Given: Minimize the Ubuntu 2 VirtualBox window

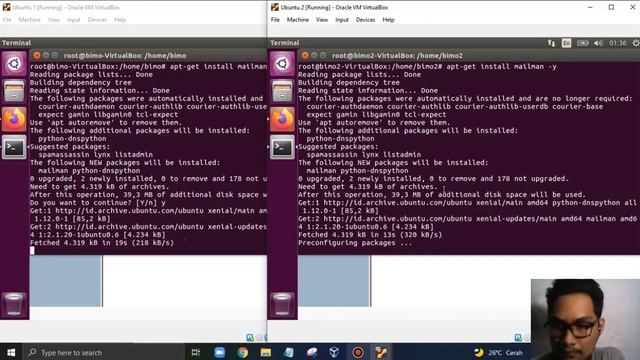Looking at the screenshot, I should coord(590,7).
